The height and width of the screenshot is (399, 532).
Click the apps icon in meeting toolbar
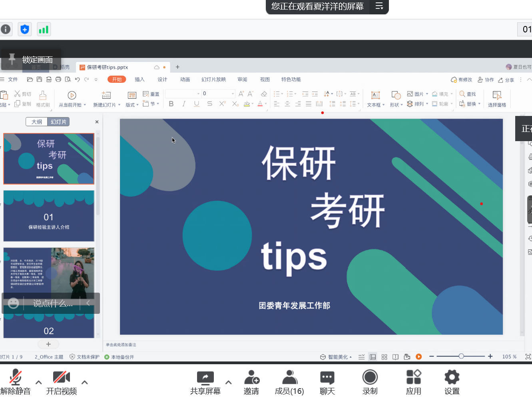click(413, 377)
